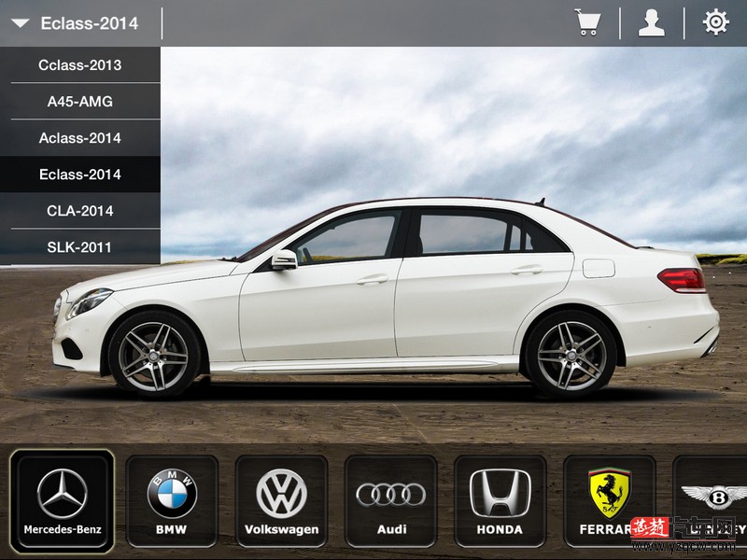Image resolution: width=747 pixels, height=560 pixels.
Task: Click the Eclass-2014 title in the header
Action: (x=90, y=23)
